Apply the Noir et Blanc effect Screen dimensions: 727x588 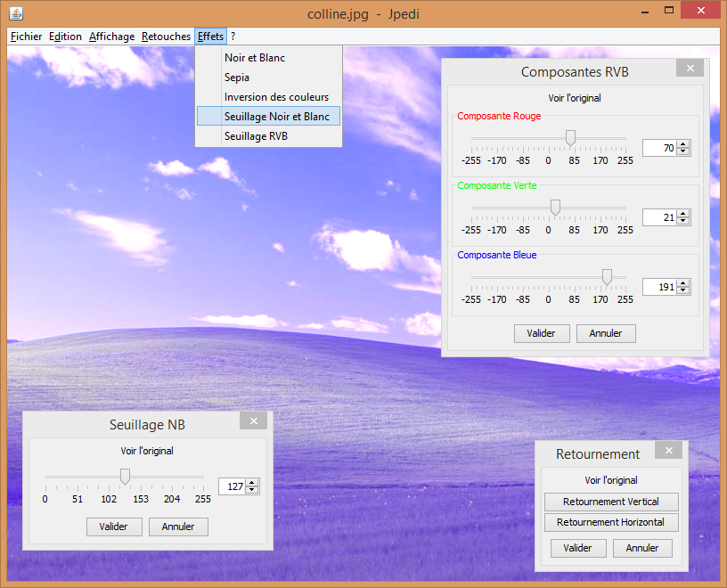268,58
